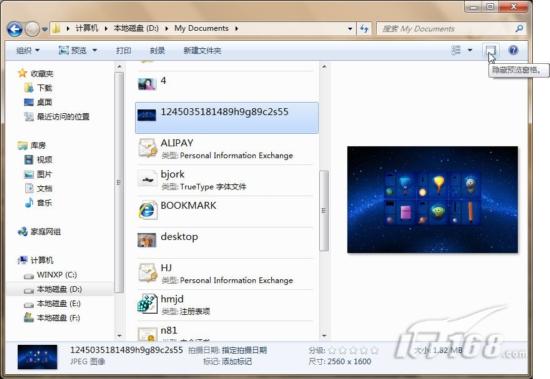Click the Back navigation arrow
550x379 pixels.
[x=15, y=29]
